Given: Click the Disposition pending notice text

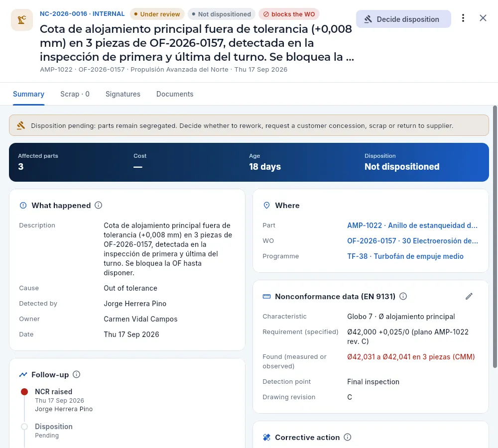Looking at the screenshot, I should point(242,126).
